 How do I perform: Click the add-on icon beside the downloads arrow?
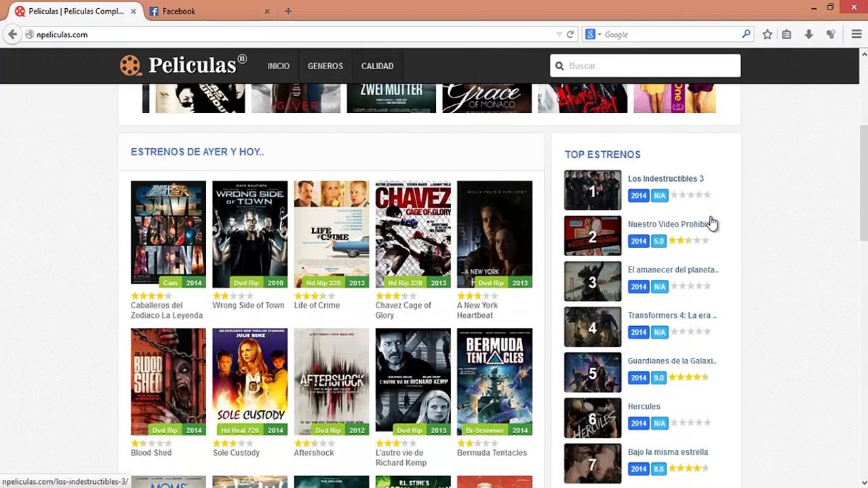tap(831, 35)
